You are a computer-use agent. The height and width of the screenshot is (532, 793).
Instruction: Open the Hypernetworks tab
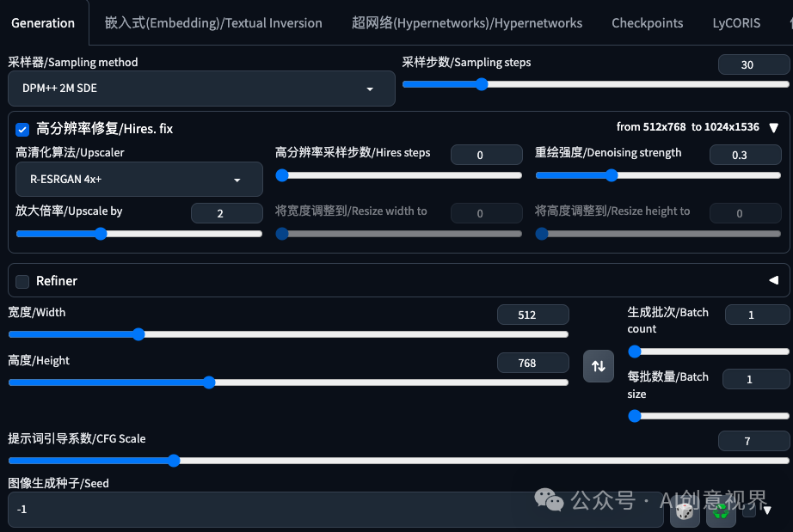[x=467, y=23]
